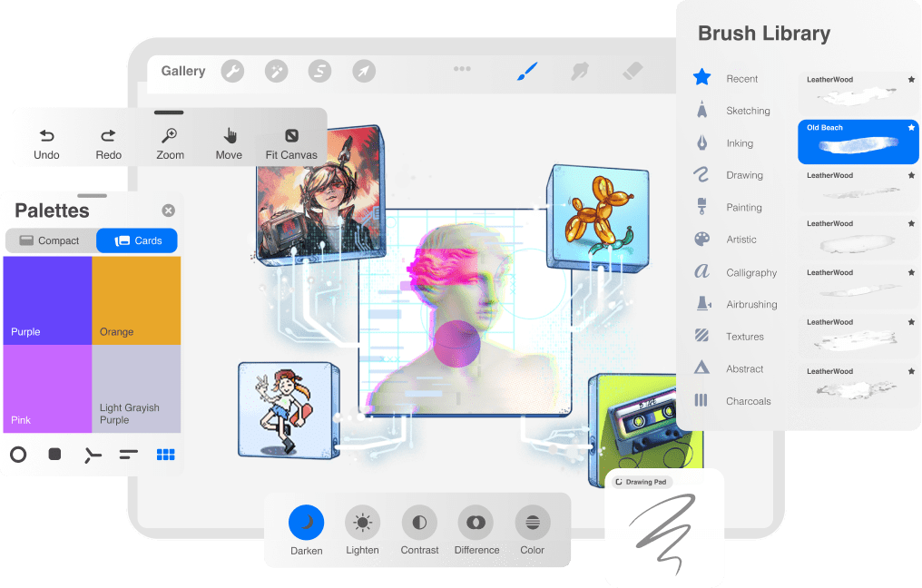Switch palettes to Compact view

coord(50,240)
